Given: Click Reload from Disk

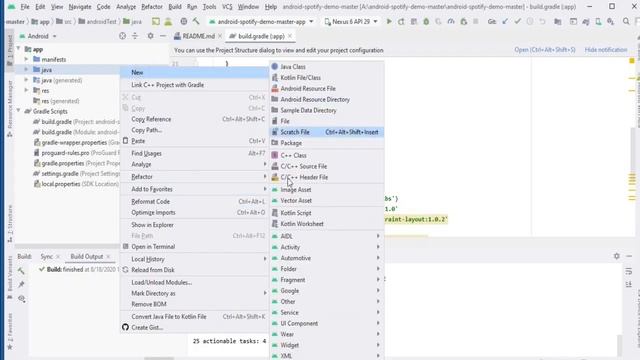Looking at the screenshot, I should point(194,270).
